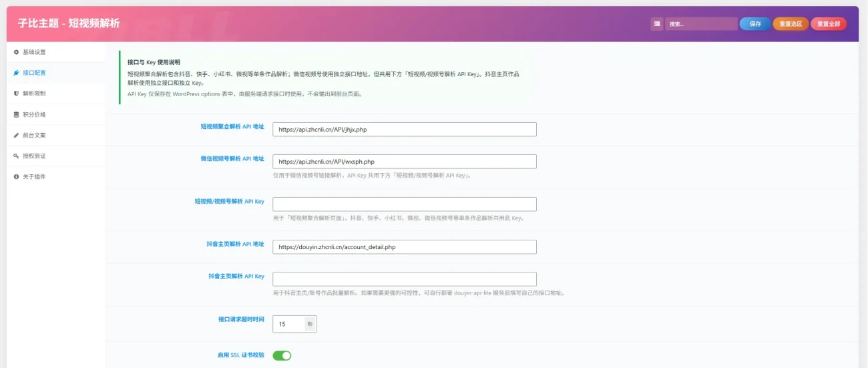Click the expand-all options icon beside search
868x368 pixels.
[x=657, y=24]
